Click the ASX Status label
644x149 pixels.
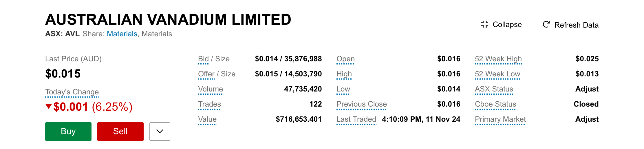[x=494, y=89]
